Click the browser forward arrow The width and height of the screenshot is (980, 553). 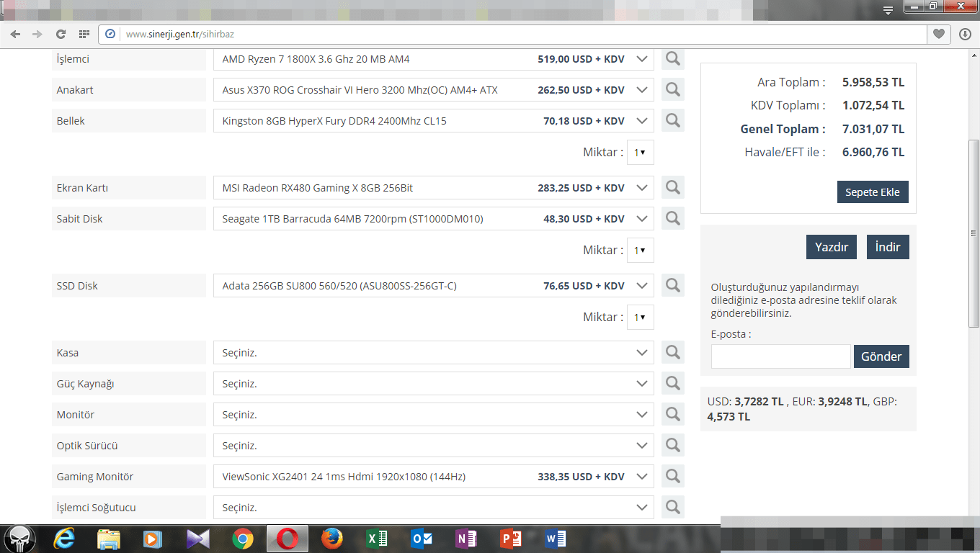point(37,34)
